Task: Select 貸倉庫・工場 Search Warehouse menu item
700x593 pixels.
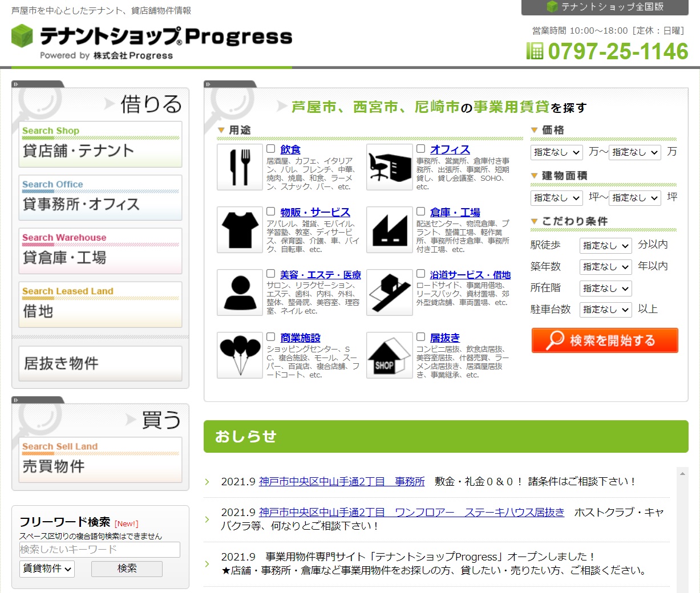Action: tap(100, 251)
